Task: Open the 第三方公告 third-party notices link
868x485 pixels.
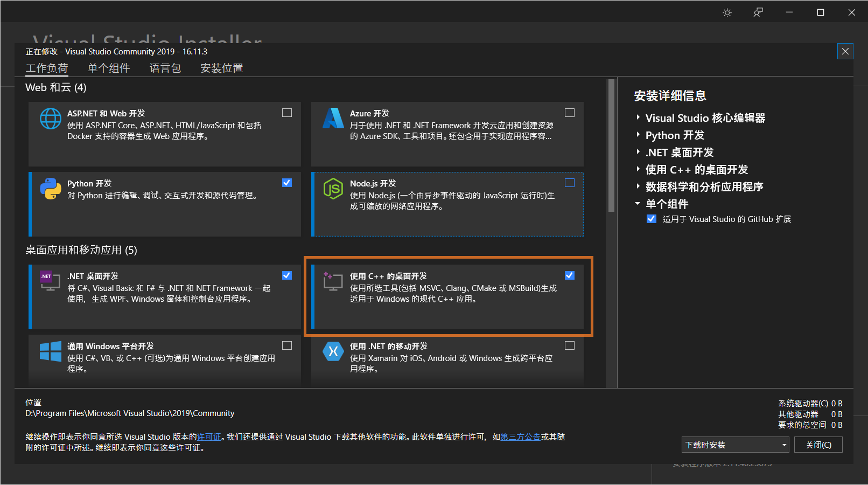Action: (520, 436)
